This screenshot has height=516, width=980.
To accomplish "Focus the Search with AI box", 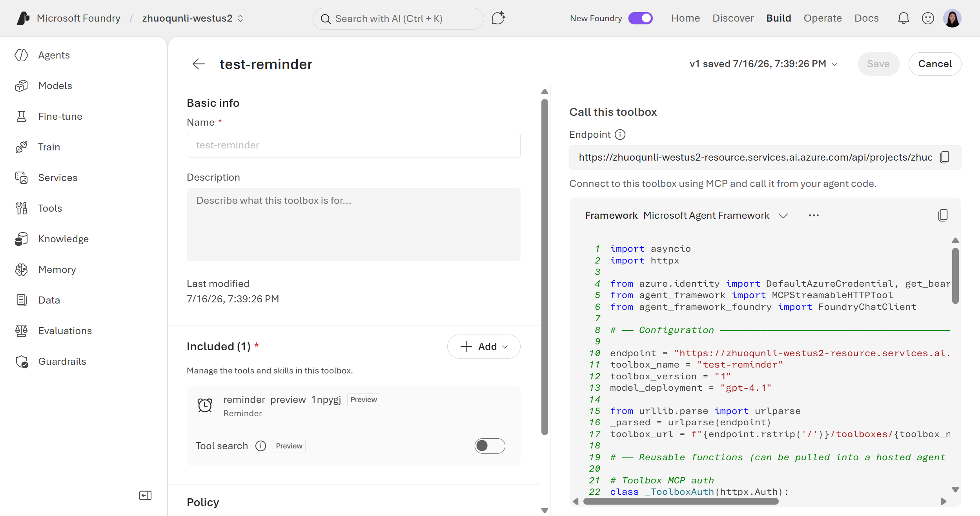I will coord(398,19).
